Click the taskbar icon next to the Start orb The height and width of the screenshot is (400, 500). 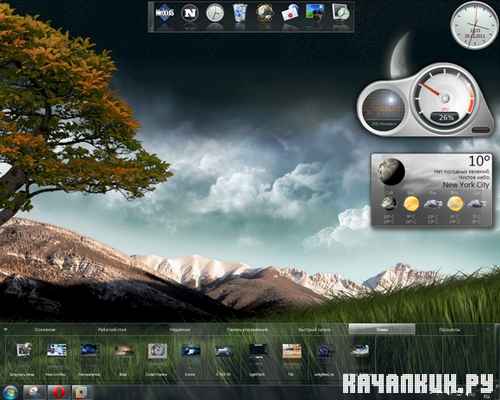click(35, 392)
